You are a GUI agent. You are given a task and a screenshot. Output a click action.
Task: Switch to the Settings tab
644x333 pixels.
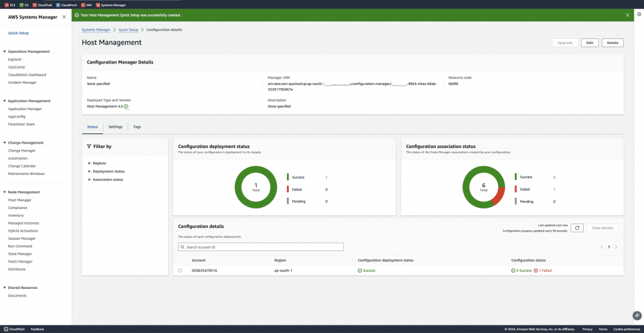tap(116, 127)
